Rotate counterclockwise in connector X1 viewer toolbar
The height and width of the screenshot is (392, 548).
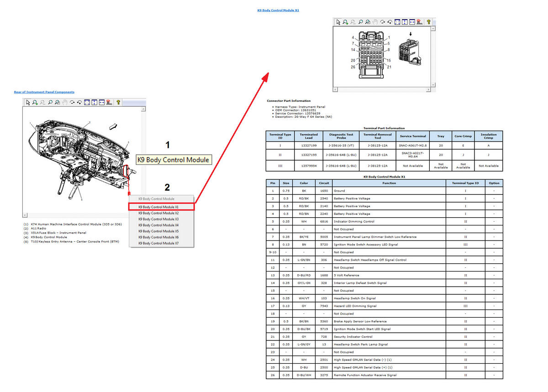(390, 22)
